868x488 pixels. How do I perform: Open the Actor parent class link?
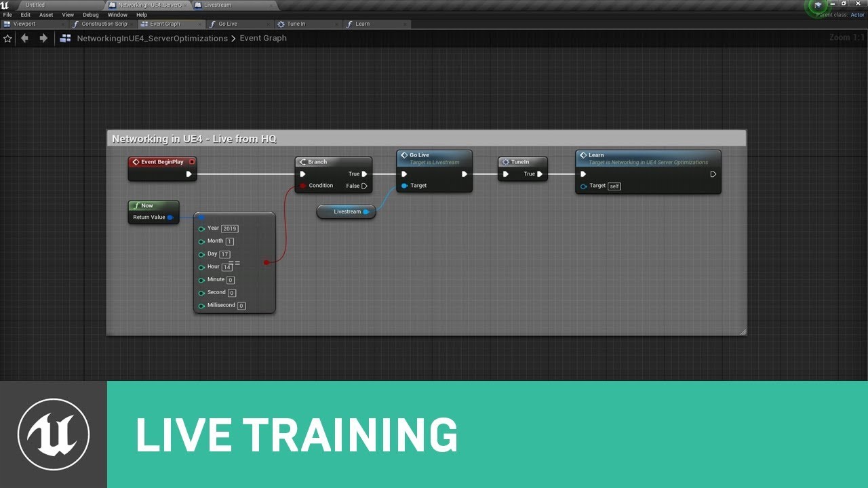point(857,15)
